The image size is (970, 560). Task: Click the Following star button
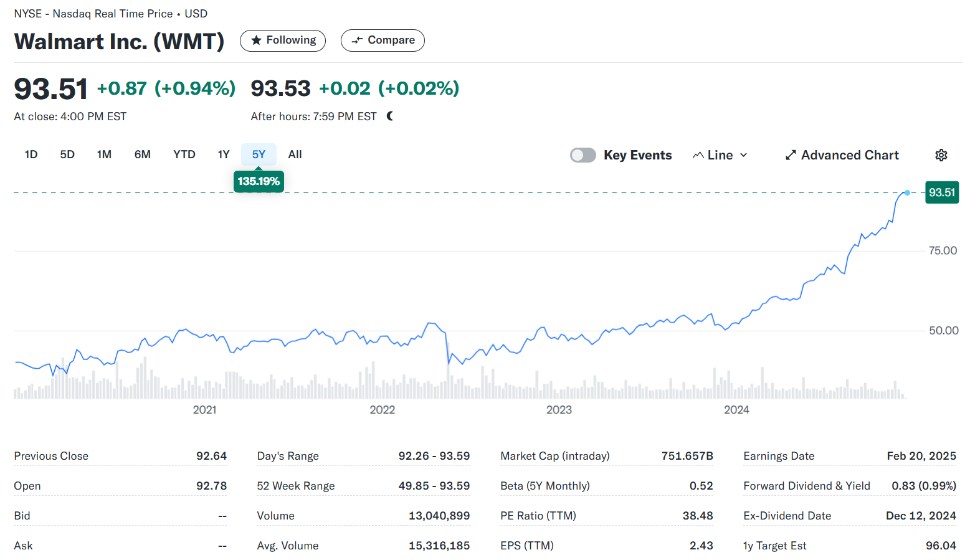282,40
